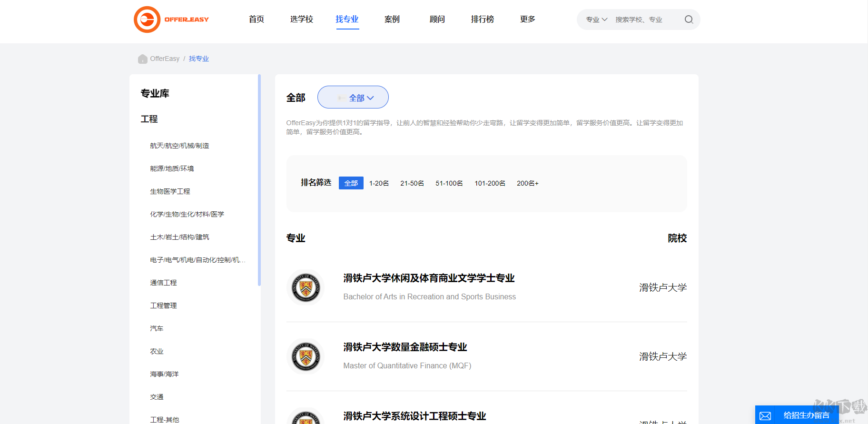
Task: Open the 专业 search type dropdown
Action: point(596,20)
